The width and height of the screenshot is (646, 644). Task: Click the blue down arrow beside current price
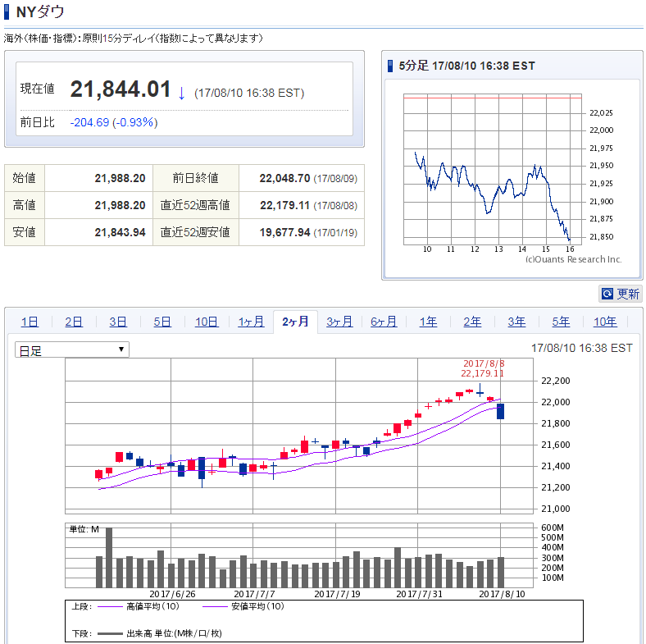(181, 92)
